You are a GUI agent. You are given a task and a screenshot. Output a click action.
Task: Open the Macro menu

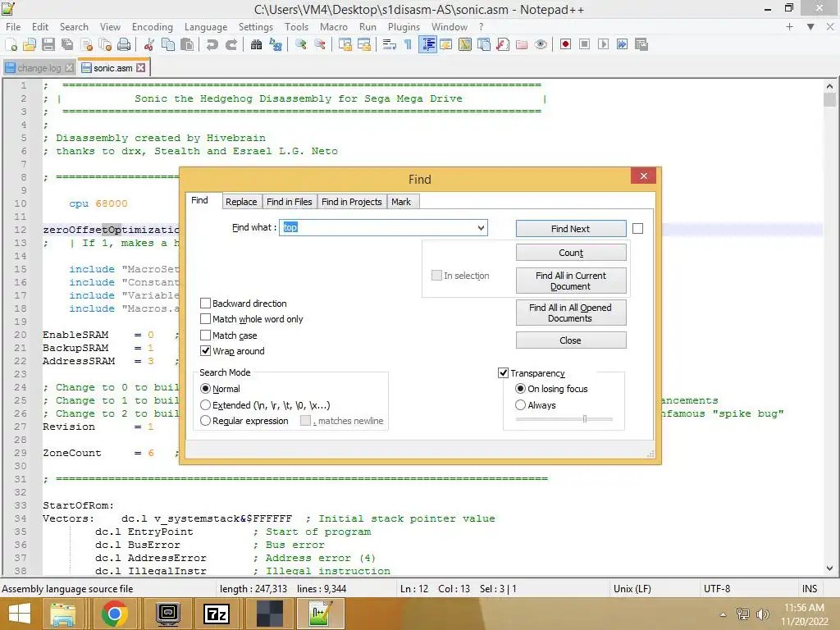pyautogui.click(x=333, y=27)
